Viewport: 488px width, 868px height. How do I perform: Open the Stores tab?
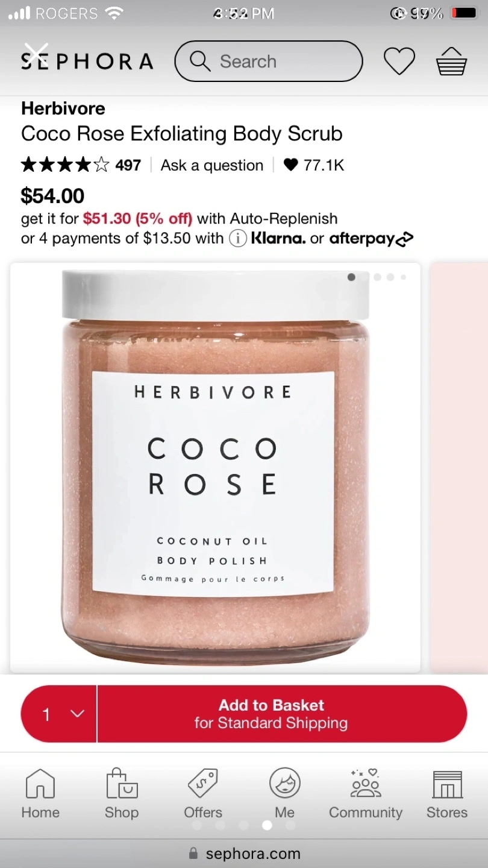coord(447,794)
